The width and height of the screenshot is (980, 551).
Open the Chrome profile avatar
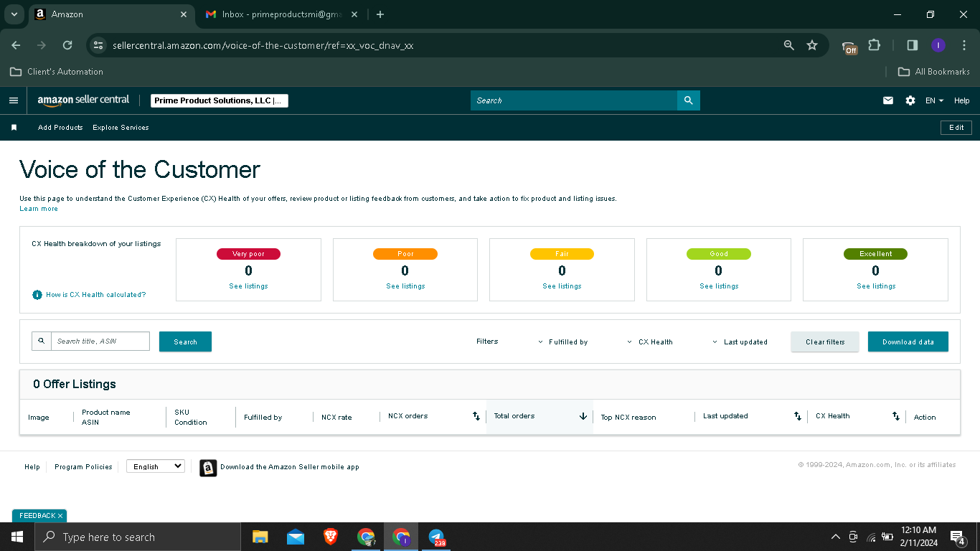tap(938, 45)
